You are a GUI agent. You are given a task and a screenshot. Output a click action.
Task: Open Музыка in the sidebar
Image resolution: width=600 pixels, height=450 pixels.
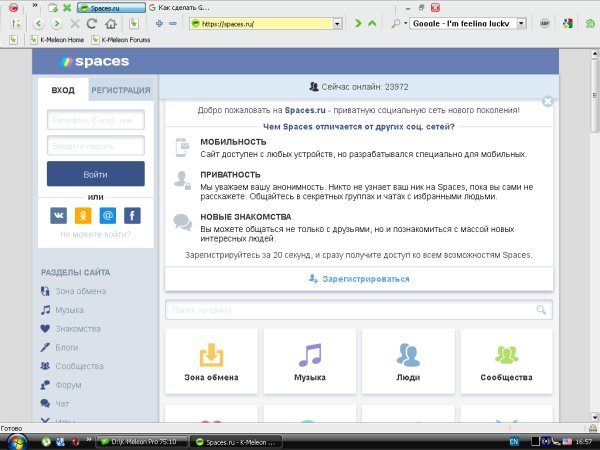[x=62, y=310]
